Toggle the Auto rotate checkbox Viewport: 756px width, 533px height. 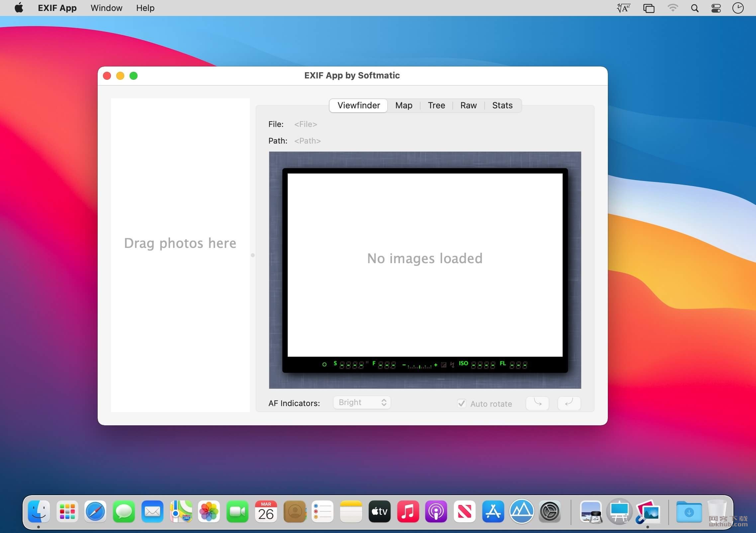coord(461,403)
